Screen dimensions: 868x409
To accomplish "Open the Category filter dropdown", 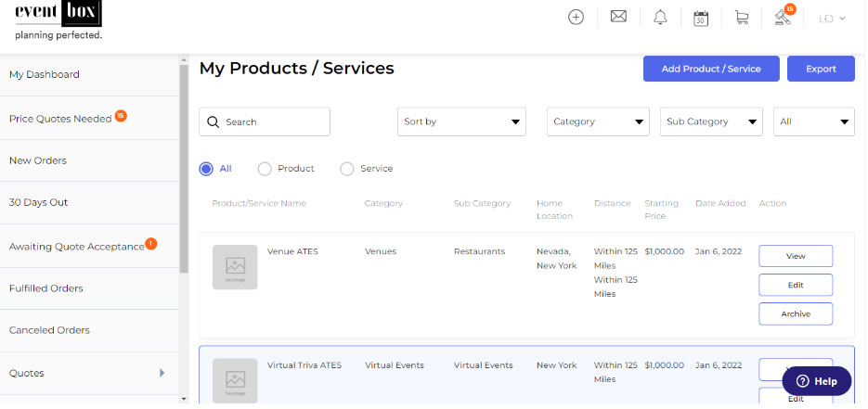I will (598, 121).
